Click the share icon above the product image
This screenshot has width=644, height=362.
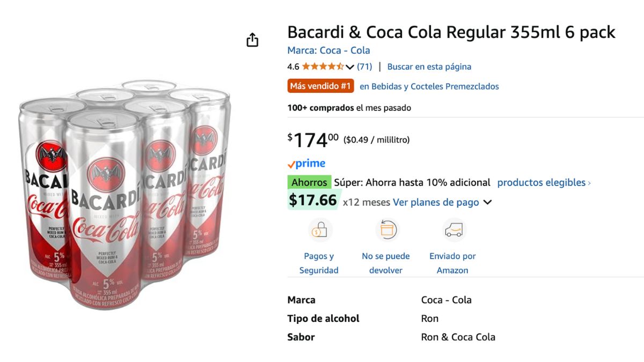(252, 40)
